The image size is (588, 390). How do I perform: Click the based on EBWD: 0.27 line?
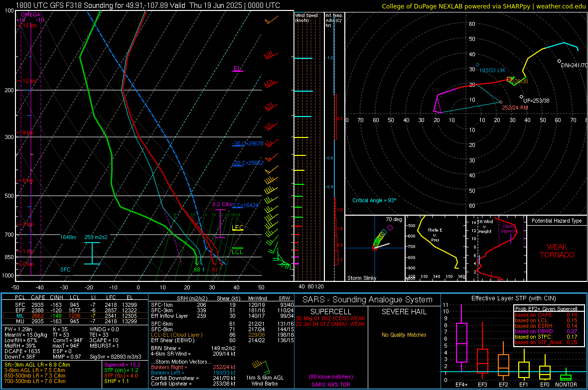(x=546, y=331)
